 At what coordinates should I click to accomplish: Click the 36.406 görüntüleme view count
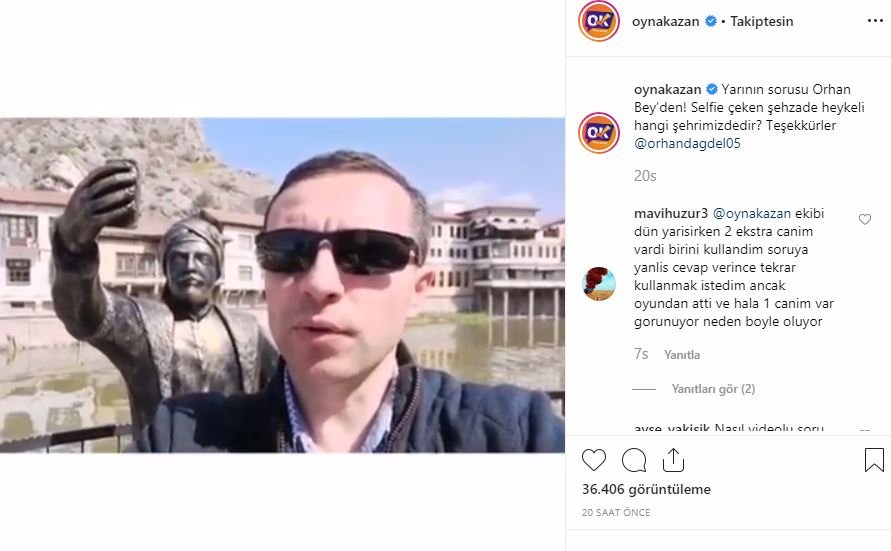click(646, 490)
